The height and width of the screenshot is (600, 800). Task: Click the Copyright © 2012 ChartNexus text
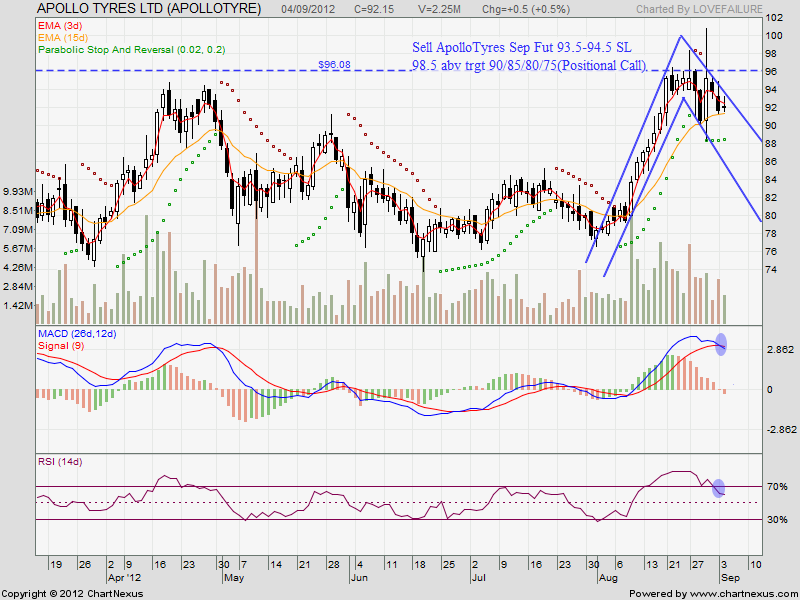pyautogui.click(x=72, y=594)
